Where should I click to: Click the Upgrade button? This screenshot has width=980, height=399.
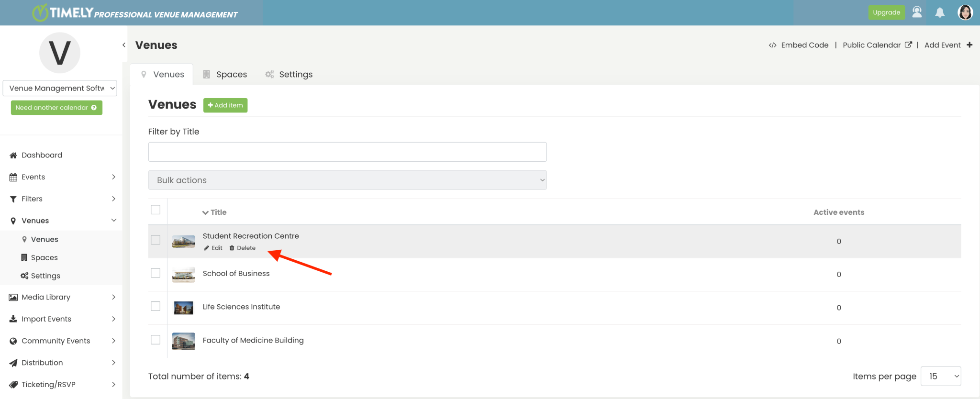pos(886,12)
